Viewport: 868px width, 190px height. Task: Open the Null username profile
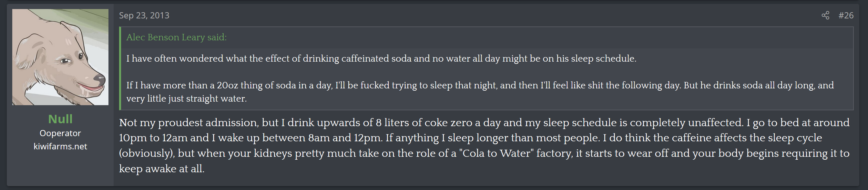[x=60, y=119]
